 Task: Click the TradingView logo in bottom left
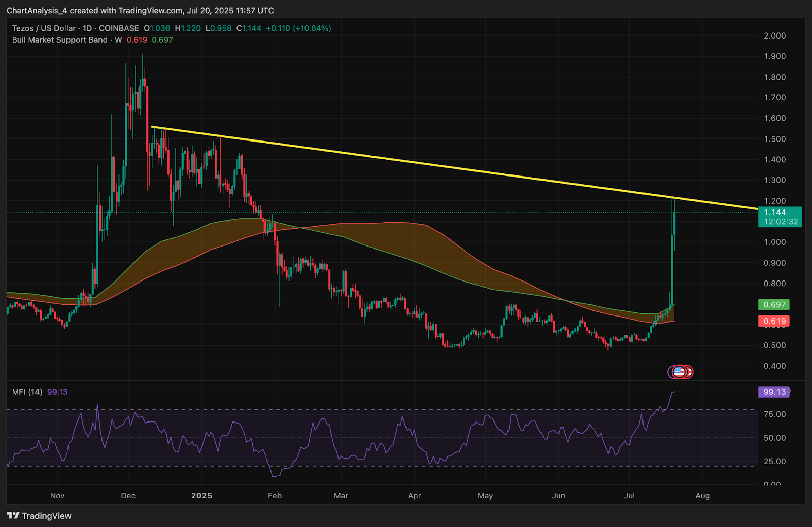(39, 516)
